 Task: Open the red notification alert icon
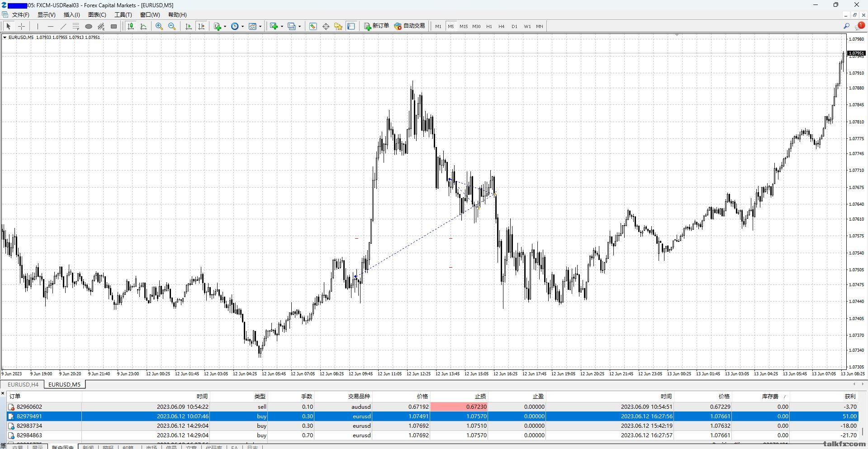(860, 26)
